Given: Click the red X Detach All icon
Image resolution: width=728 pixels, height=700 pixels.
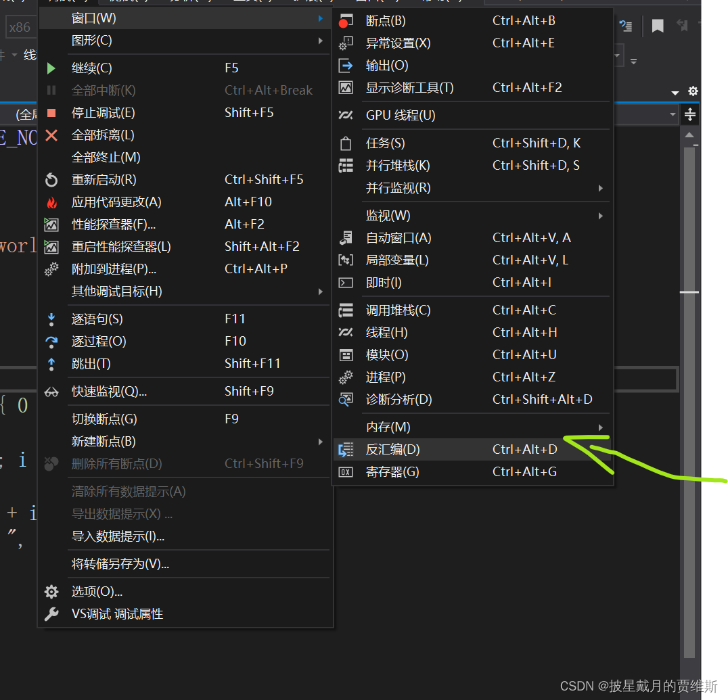Looking at the screenshot, I should click(x=51, y=135).
